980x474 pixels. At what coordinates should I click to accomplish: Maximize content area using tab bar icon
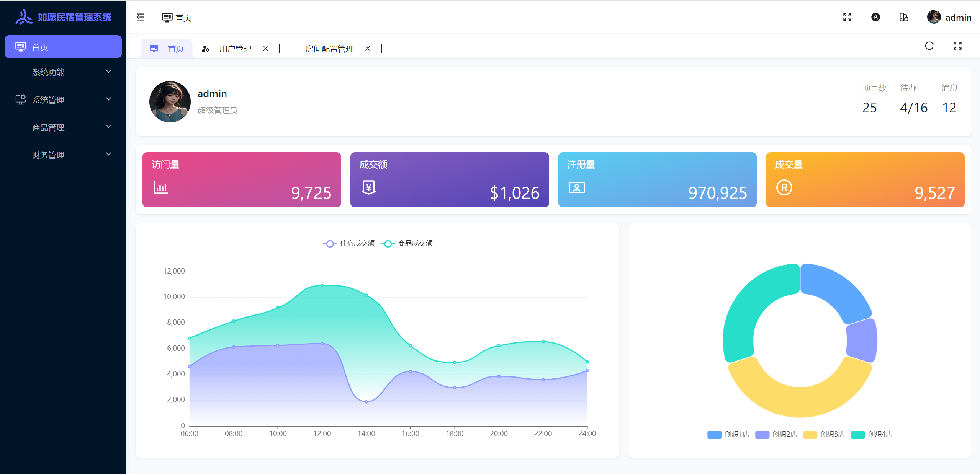957,46
